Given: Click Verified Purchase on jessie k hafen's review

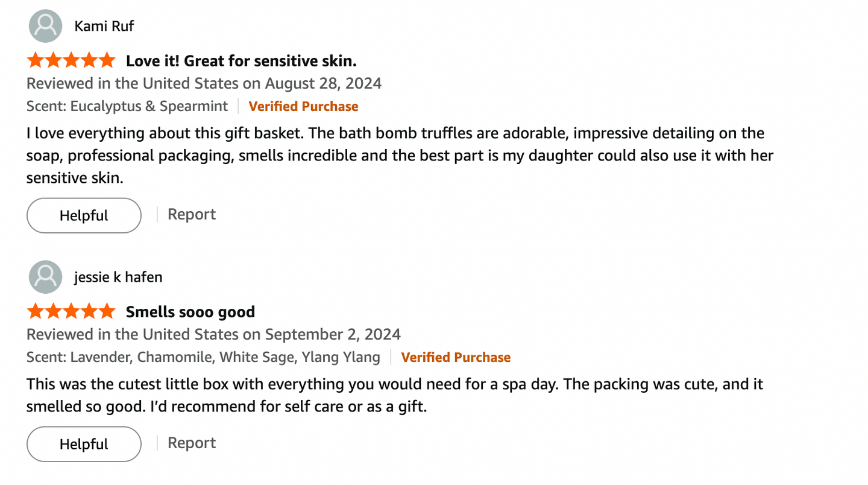Looking at the screenshot, I should coord(456,357).
